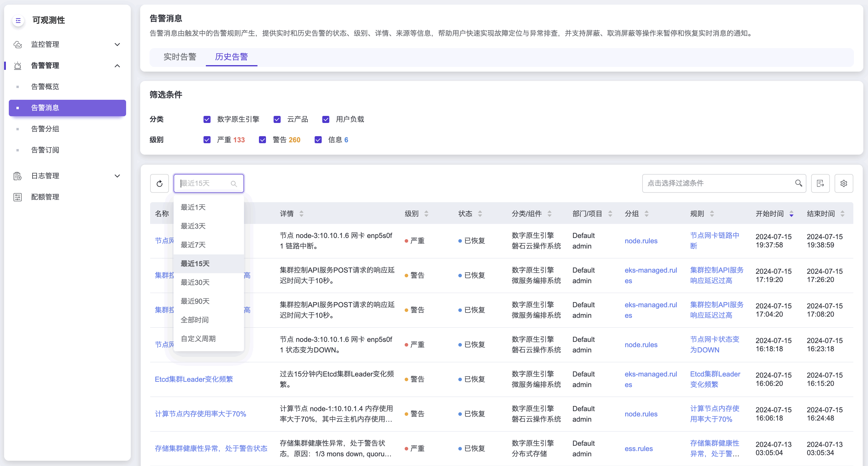Click the refresh table icon
This screenshot has height=466, width=868.
point(160,183)
